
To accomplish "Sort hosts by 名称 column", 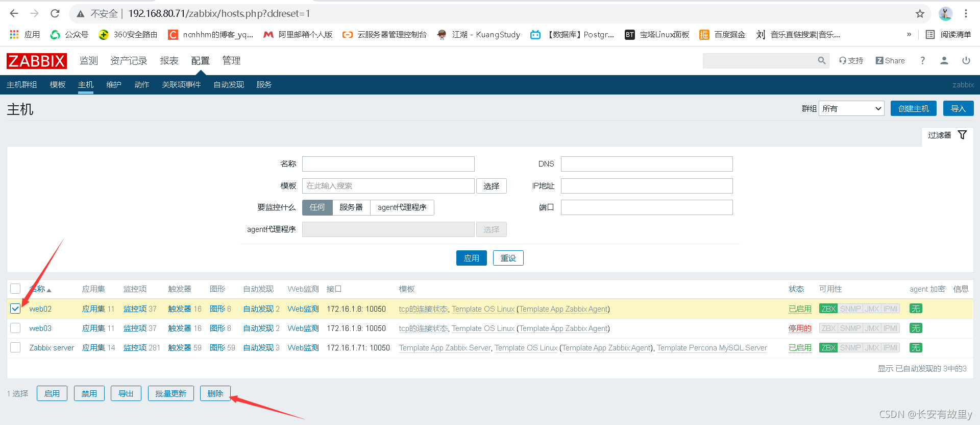I will [40, 289].
